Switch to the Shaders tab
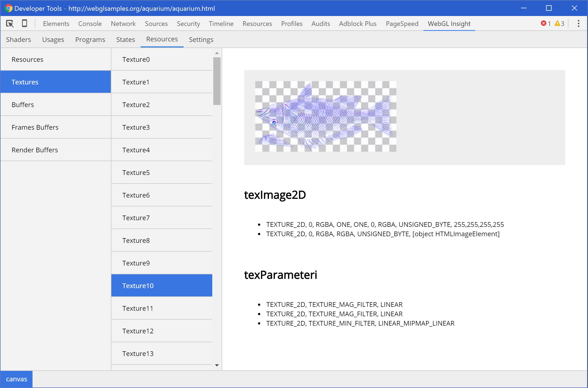 18,39
